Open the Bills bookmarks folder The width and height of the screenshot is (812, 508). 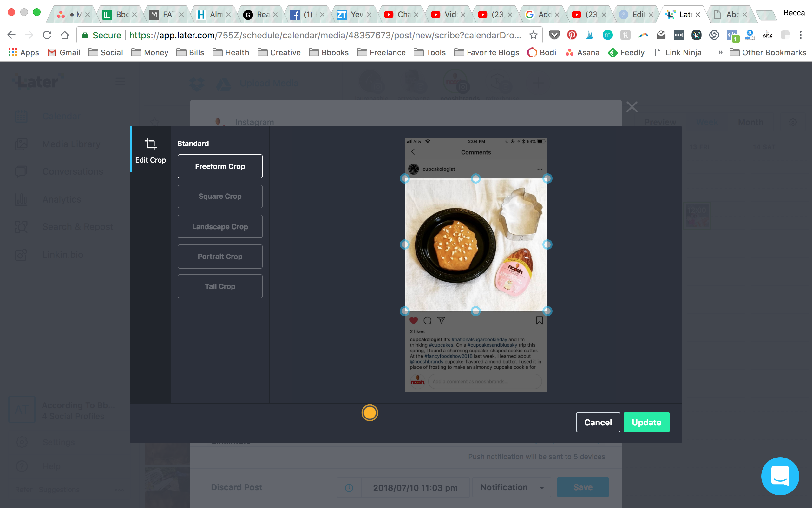pos(190,52)
